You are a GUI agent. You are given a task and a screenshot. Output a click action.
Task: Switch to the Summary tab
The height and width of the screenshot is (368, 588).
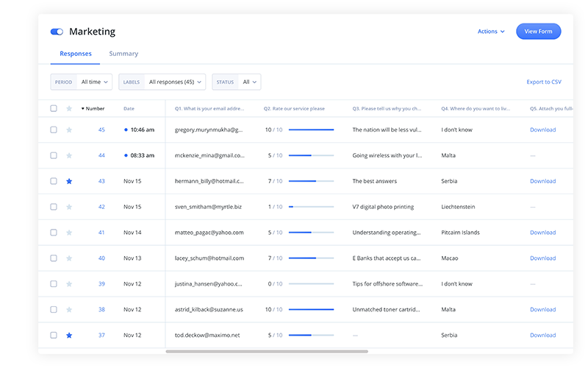[123, 54]
